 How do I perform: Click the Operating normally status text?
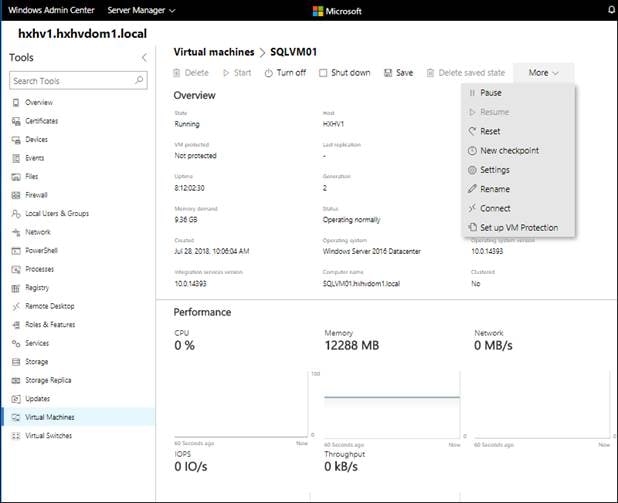352,220
